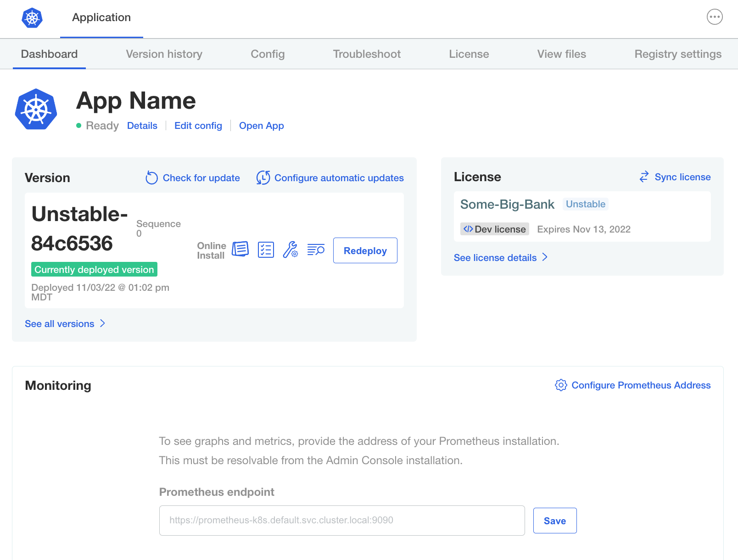Open App from the header links

point(261,126)
